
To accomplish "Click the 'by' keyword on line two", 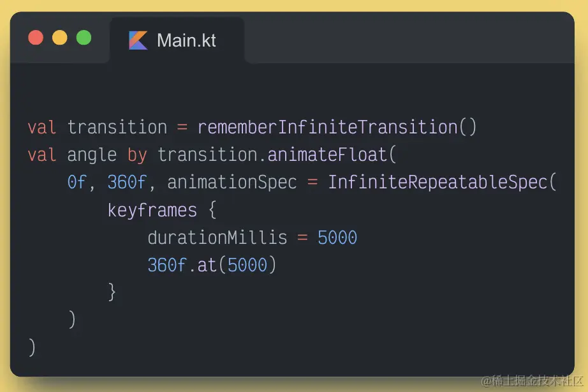I will point(137,155).
